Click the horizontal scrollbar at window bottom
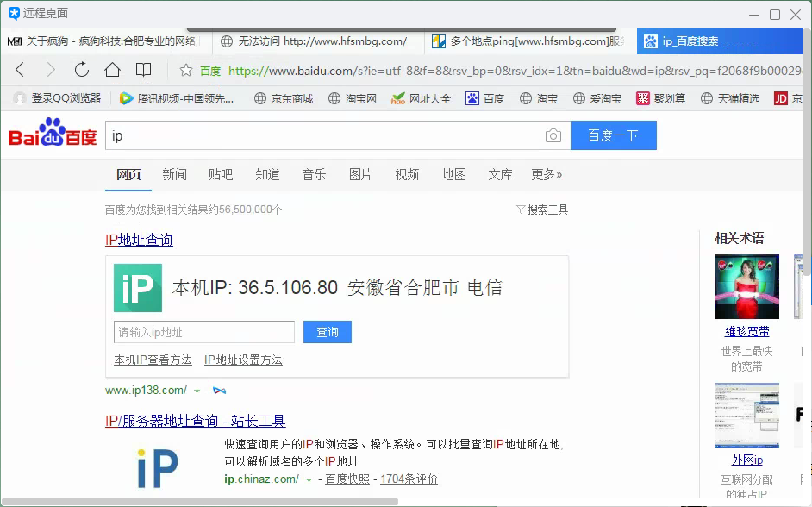812x507 pixels. pos(199,502)
